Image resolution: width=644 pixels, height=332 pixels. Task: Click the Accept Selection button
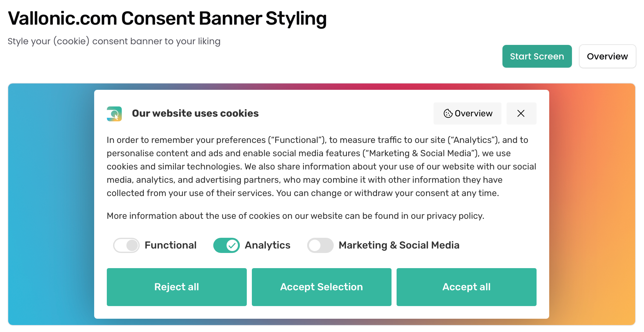pos(321,287)
